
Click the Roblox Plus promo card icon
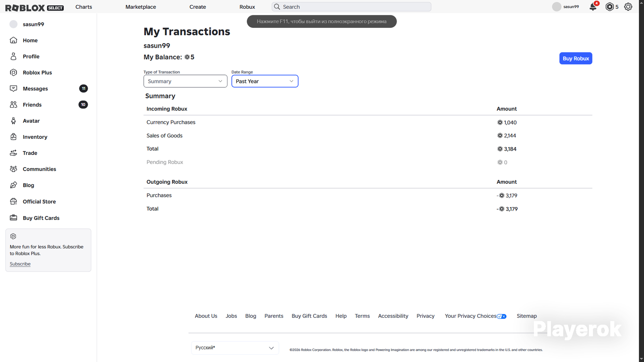click(x=13, y=236)
